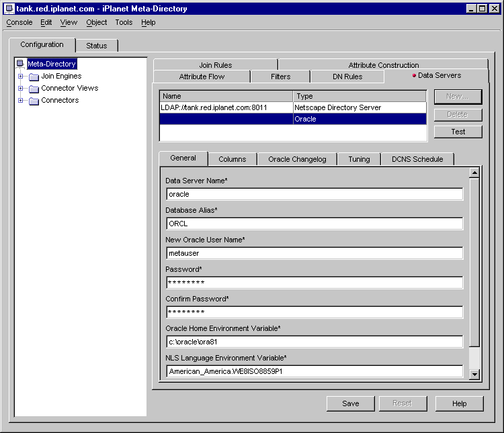Maximize the iPlanet Meta-Directory window
The width and height of the screenshot is (504, 433).
(482, 9)
